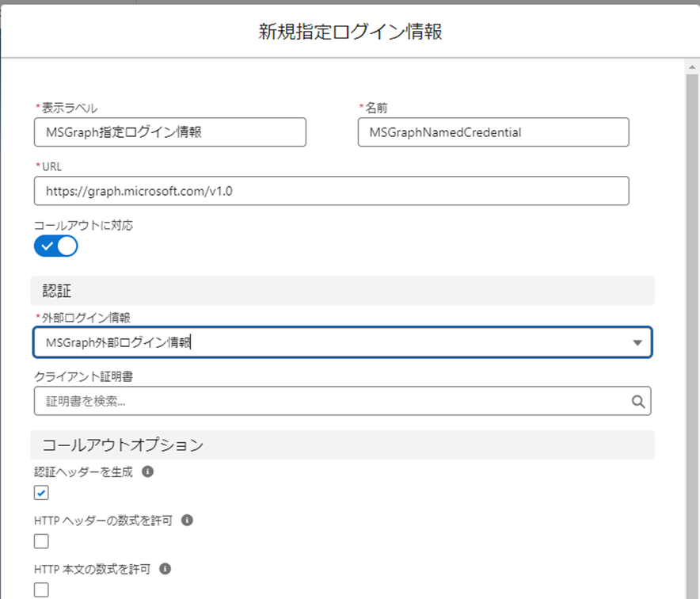Click the 名前 field label

click(376, 108)
